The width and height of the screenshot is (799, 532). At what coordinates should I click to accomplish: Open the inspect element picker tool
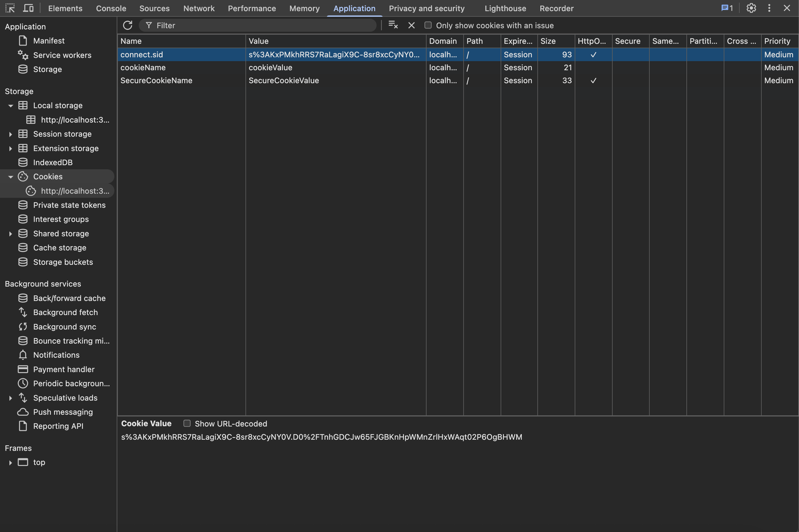tap(10, 8)
